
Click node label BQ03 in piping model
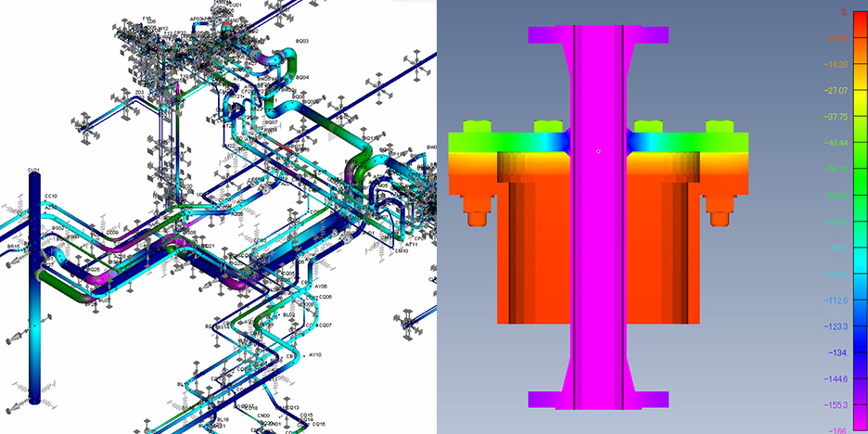click(302, 42)
